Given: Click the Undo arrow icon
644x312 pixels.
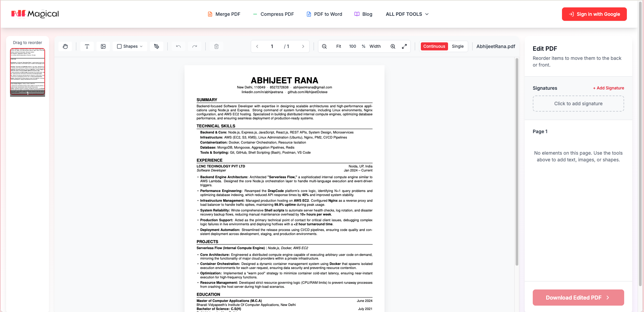Looking at the screenshot, I should pyautogui.click(x=178, y=46).
